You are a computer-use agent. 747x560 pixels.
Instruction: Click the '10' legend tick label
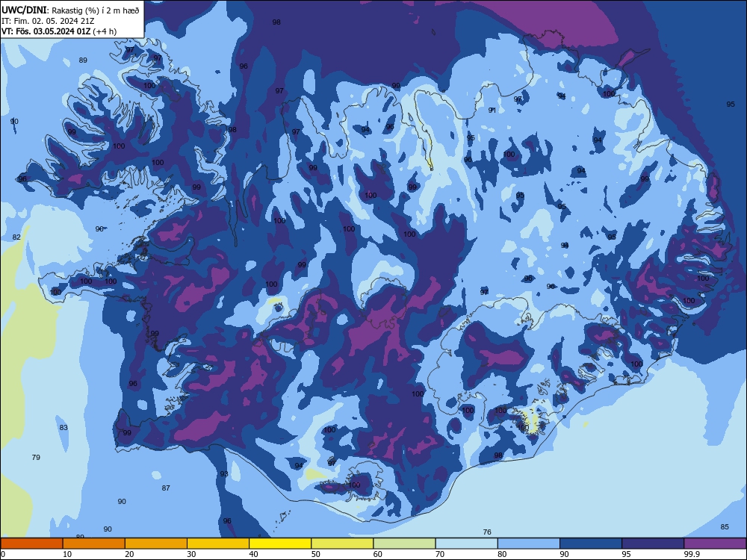(x=67, y=554)
